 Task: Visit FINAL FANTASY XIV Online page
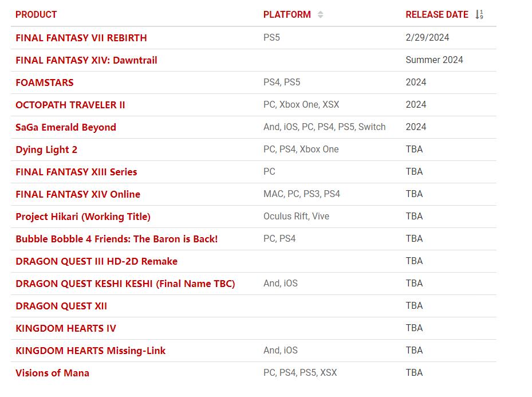coord(78,194)
